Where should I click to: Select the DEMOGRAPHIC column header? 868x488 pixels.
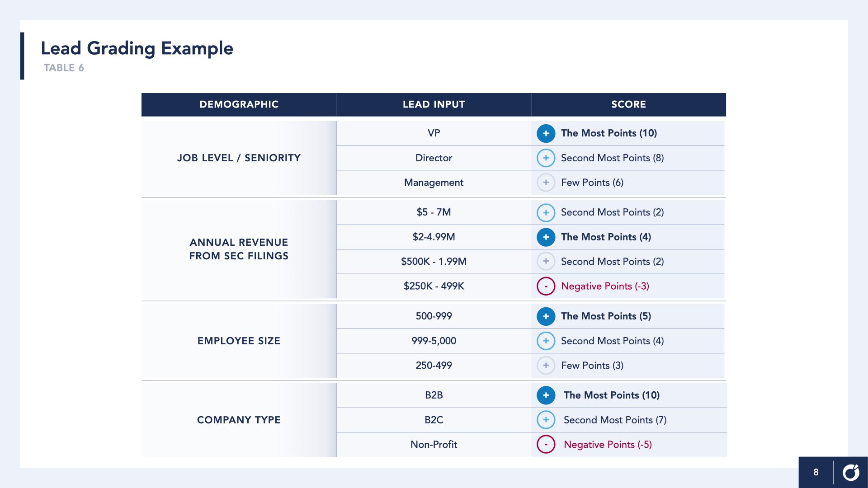(239, 104)
